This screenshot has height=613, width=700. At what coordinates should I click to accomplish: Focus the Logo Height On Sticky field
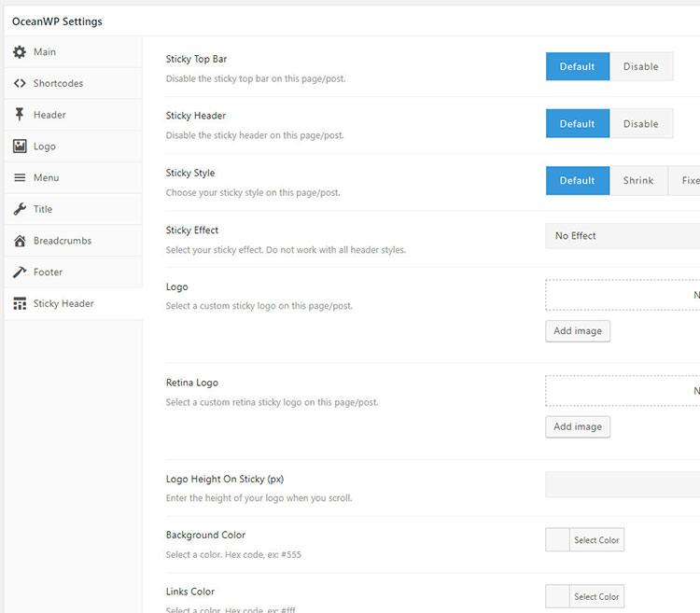[x=622, y=484]
